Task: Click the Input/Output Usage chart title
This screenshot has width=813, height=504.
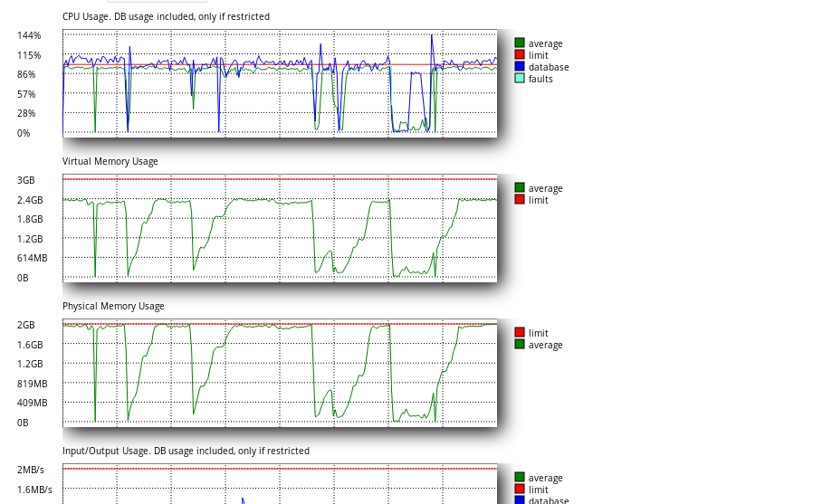Action: pos(186,452)
